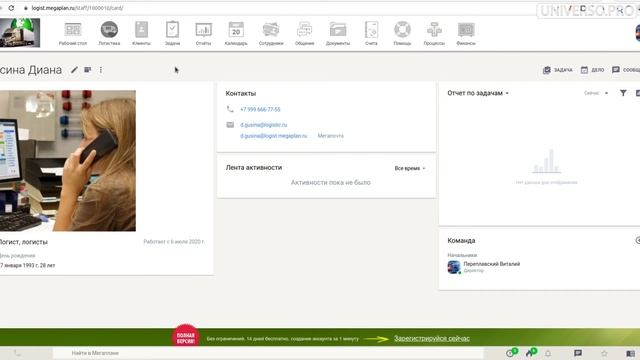Click the phone number +7 999 666-77-55
The image size is (640, 360).
(x=260, y=109)
